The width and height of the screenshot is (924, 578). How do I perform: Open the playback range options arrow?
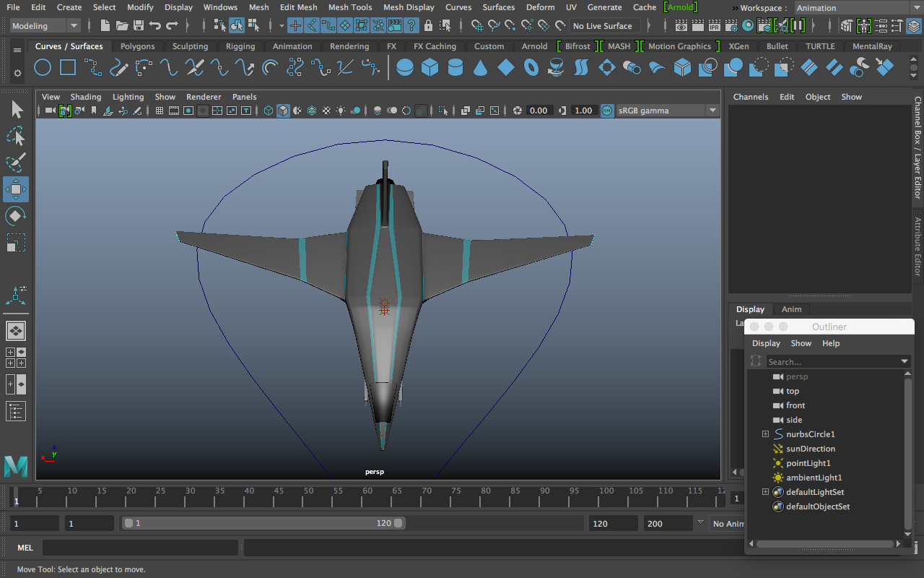click(x=700, y=522)
